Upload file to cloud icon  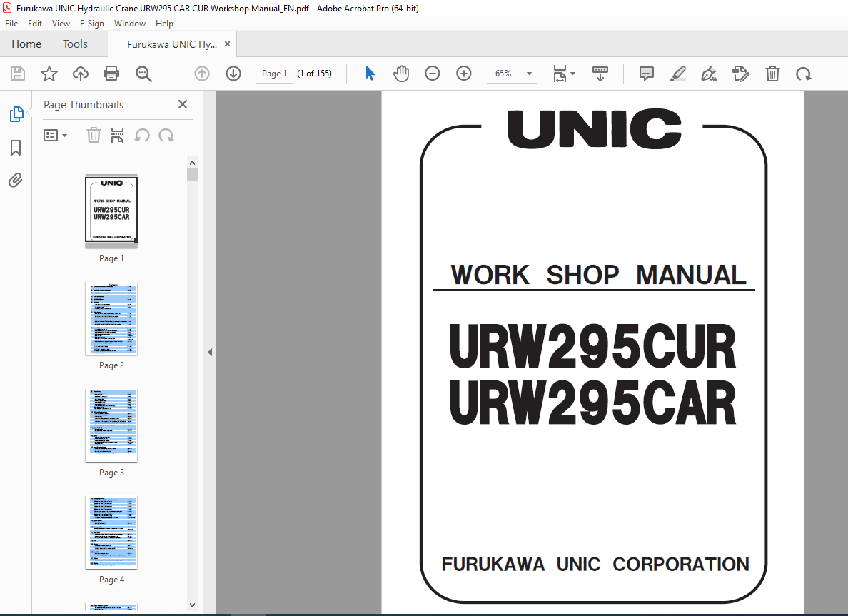point(81,74)
